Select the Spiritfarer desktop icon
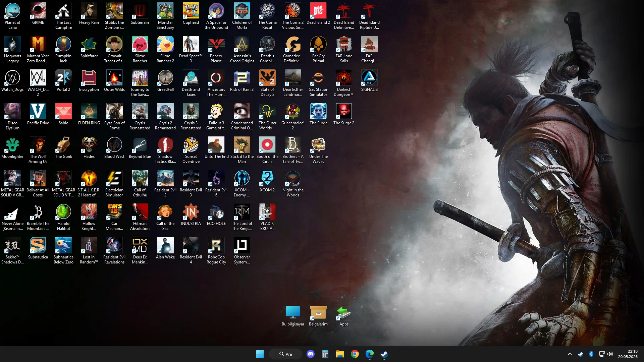The height and width of the screenshot is (362, 644). [x=89, y=47]
